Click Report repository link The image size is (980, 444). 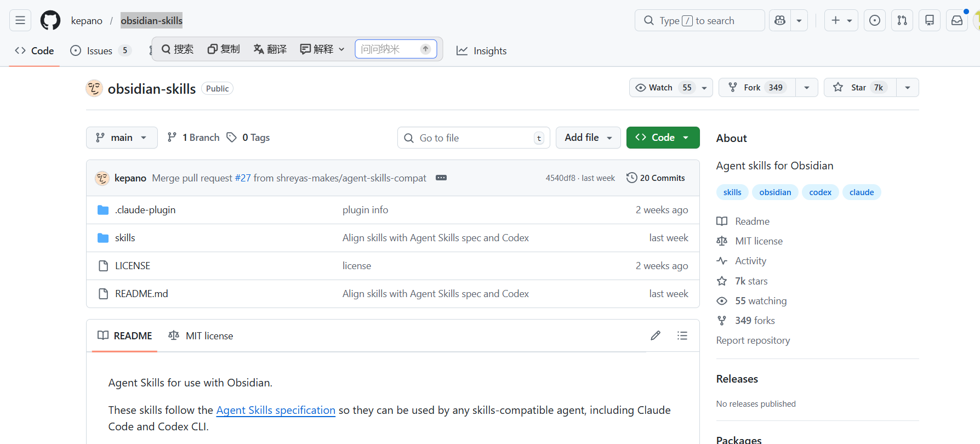coord(753,340)
